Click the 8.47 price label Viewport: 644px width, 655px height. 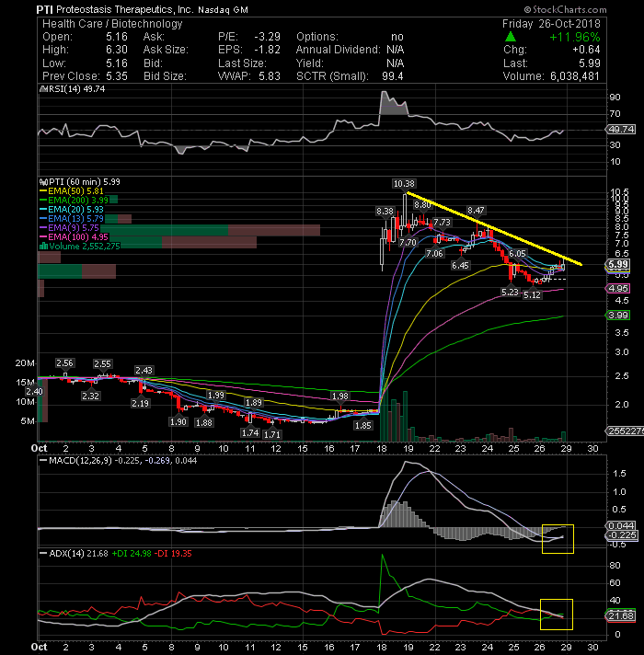point(476,210)
